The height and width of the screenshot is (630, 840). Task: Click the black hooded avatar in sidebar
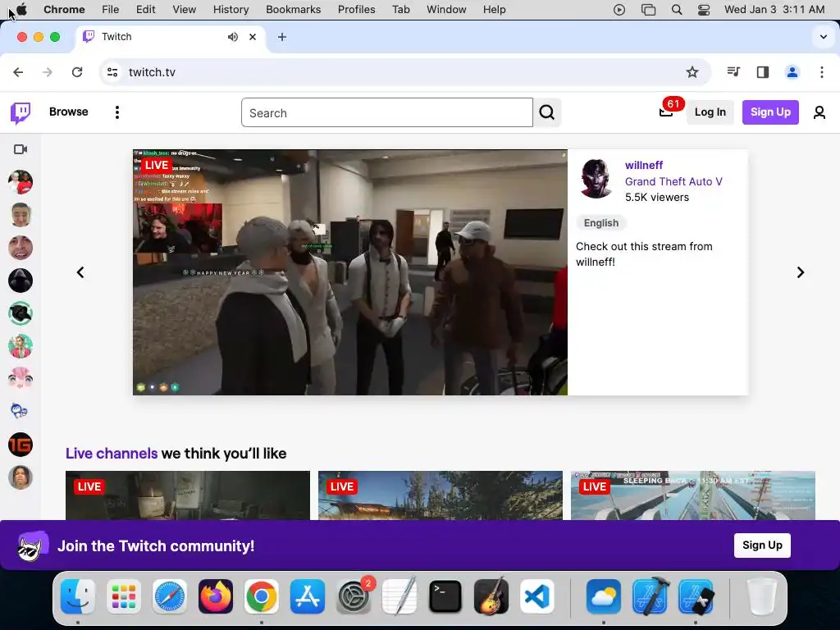(21, 281)
